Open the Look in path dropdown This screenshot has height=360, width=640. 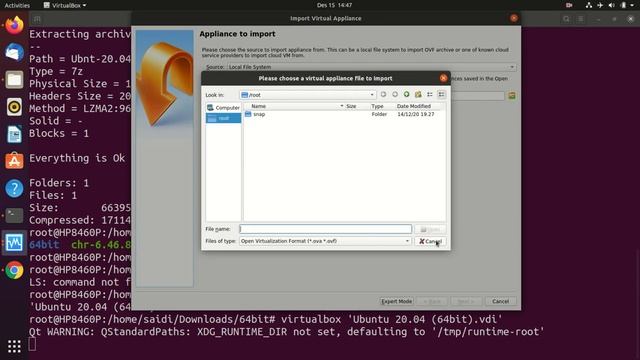tap(307, 95)
